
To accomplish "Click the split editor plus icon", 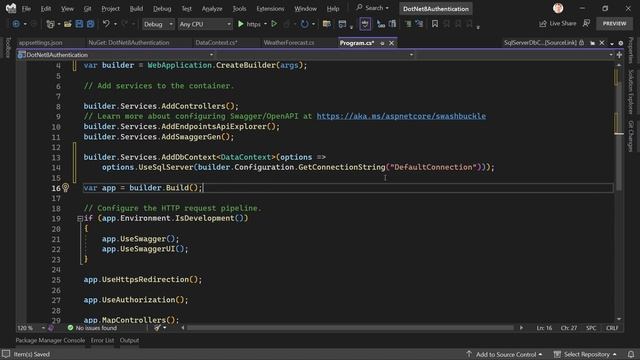I will (619, 55).
